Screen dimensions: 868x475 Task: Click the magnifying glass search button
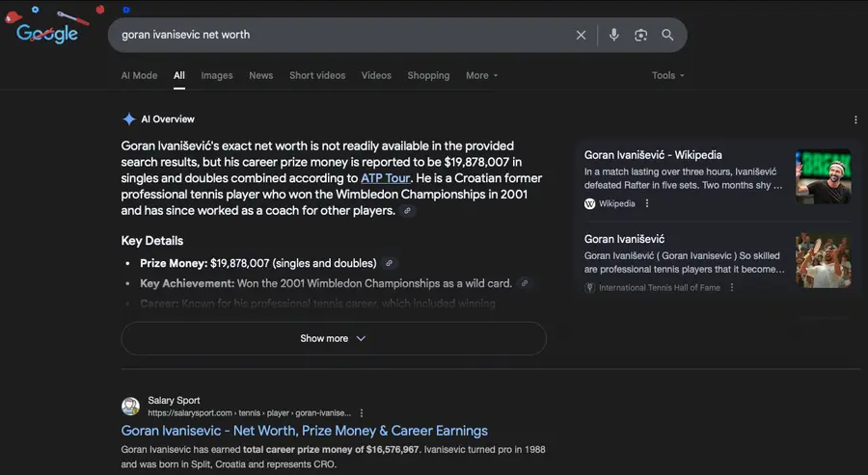(667, 35)
